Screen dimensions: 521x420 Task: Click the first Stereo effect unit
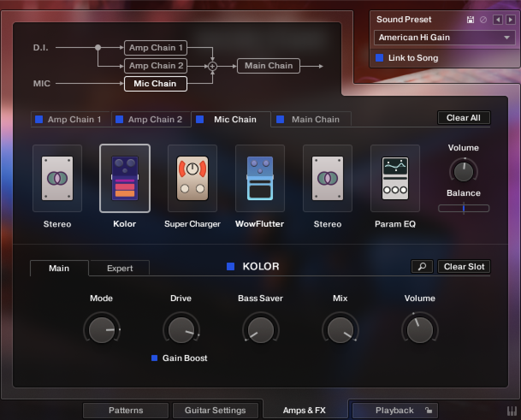[x=57, y=178]
